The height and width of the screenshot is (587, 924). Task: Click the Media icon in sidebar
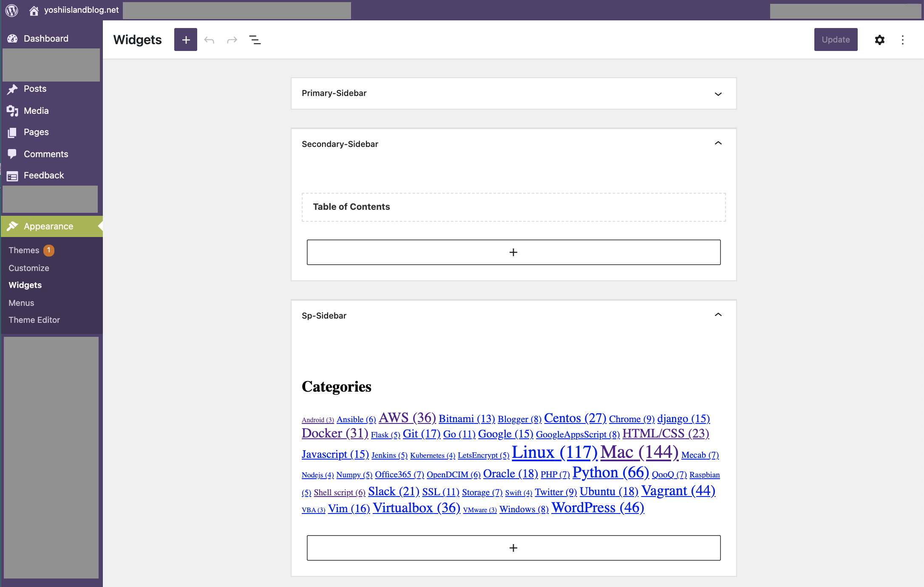[x=12, y=111]
